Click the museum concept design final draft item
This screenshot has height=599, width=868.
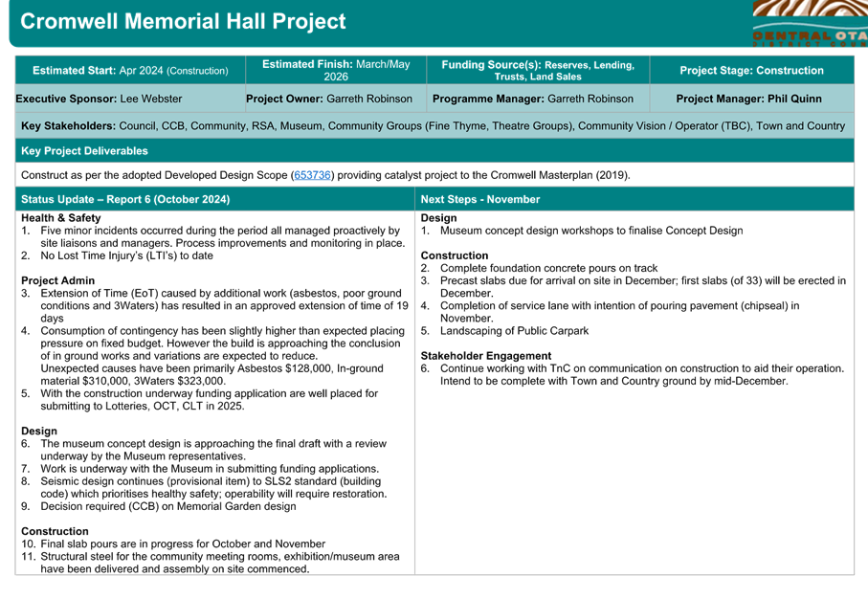point(204,450)
